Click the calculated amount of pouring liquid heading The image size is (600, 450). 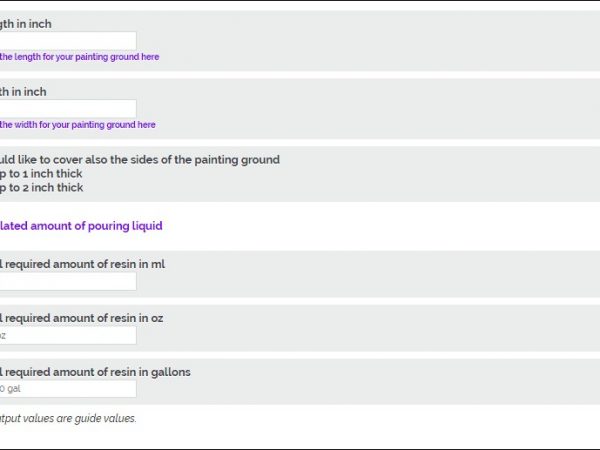(81, 226)
